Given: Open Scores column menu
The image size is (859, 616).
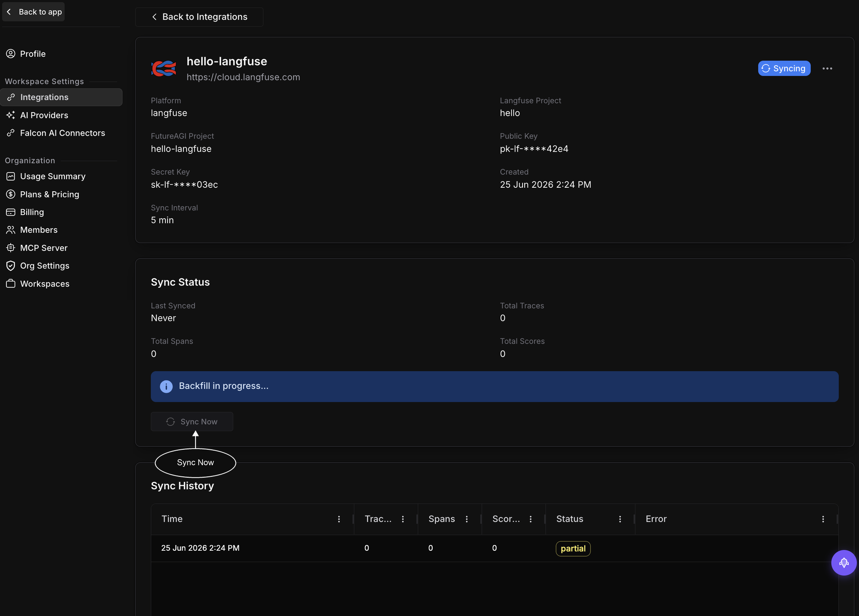Looking at the screenshot, I should (x=531, y=519).
